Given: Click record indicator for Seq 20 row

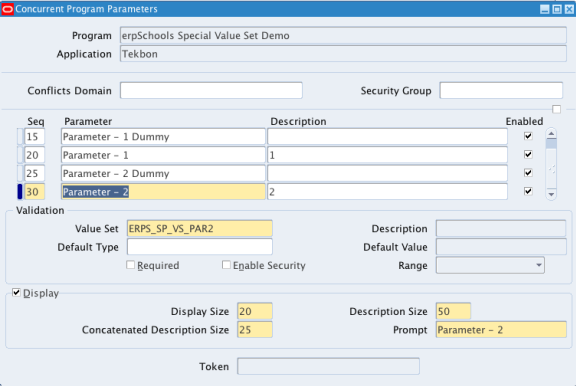Looking at the screenshot, I should tap(20, 155).
